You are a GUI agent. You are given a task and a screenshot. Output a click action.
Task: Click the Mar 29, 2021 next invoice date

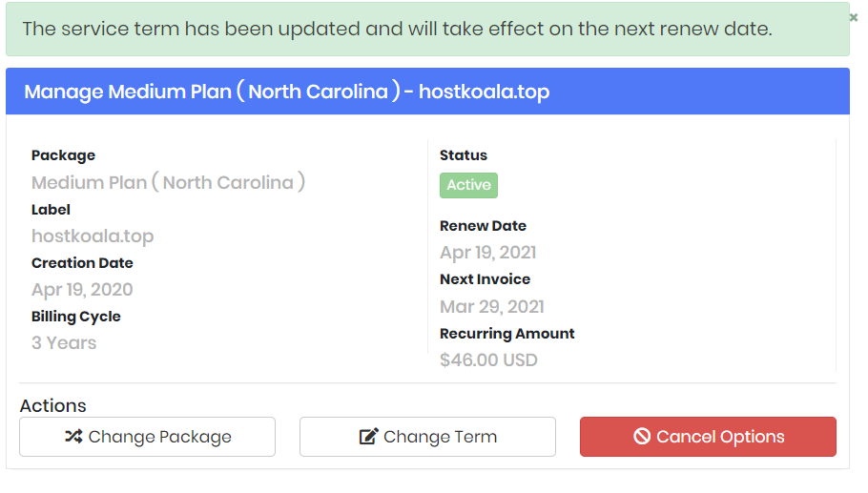492,306
